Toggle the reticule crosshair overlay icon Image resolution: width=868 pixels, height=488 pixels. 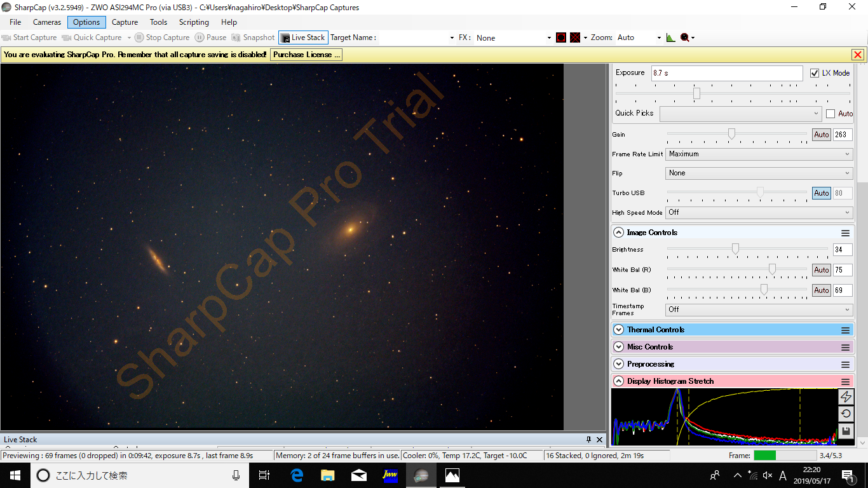point(575,37)
